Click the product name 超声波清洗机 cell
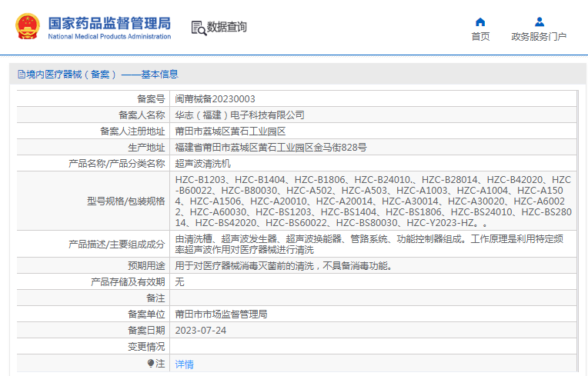This screenshot has width=588, height=376. point(203,164)
